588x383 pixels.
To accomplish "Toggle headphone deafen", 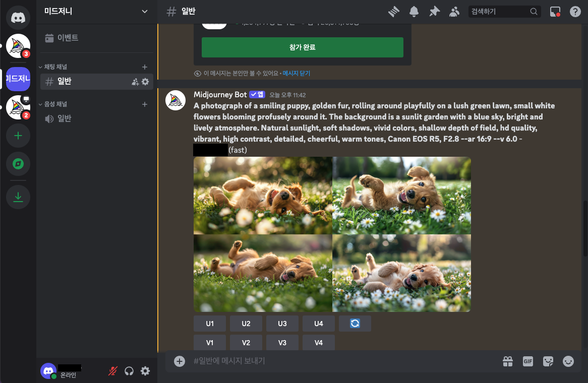I will (129, 371).
